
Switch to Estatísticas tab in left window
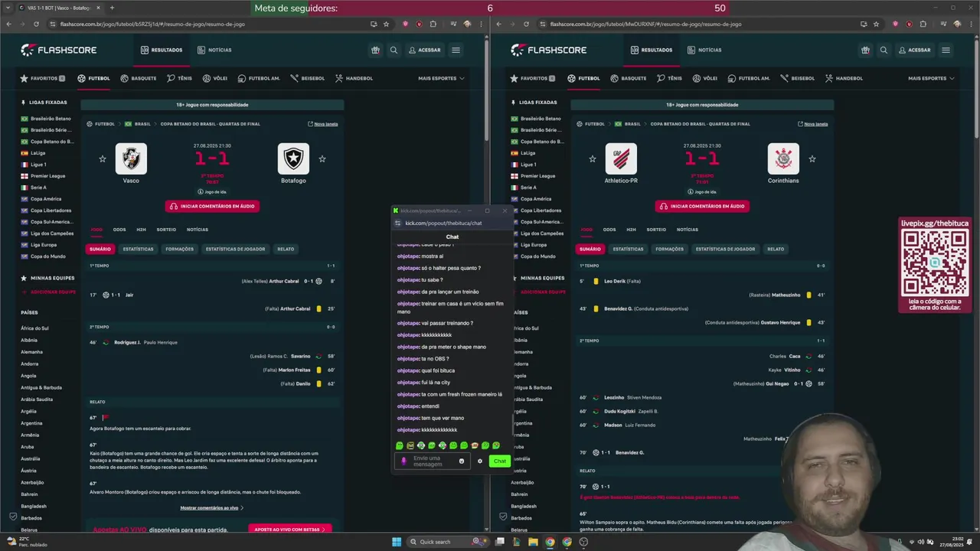coord(139,249)
